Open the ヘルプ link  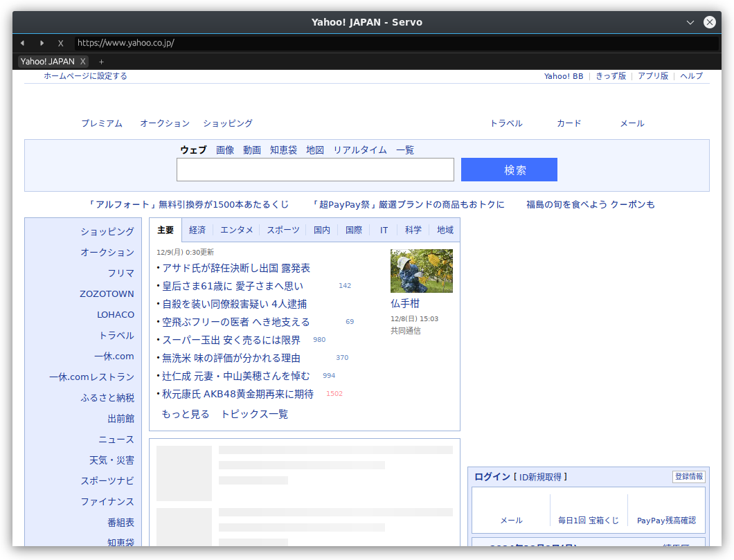coord(691,75)
